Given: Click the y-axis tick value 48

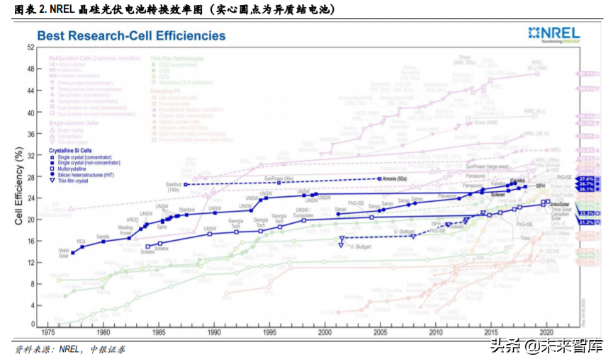Looking at the screenshot, I should coord(30,69).
